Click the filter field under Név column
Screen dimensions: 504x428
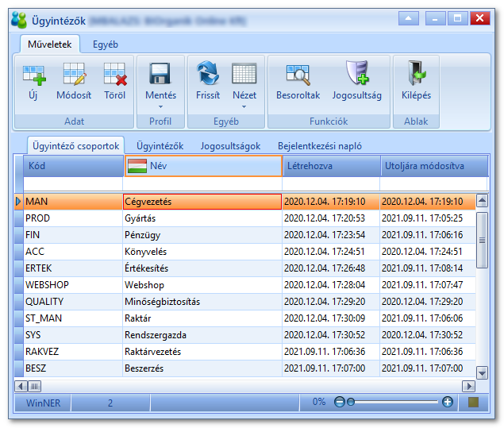202,184
